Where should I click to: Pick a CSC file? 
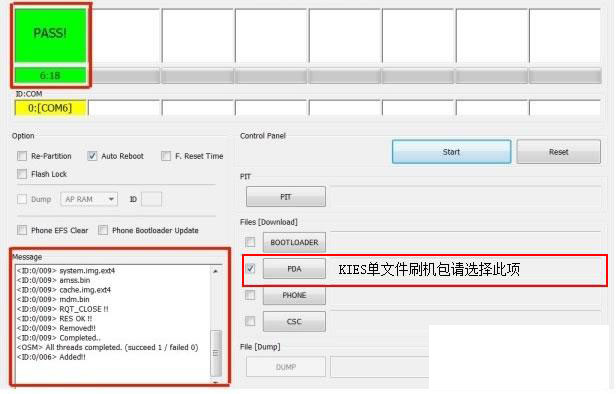pyautogui.click(x=294, y=322)
